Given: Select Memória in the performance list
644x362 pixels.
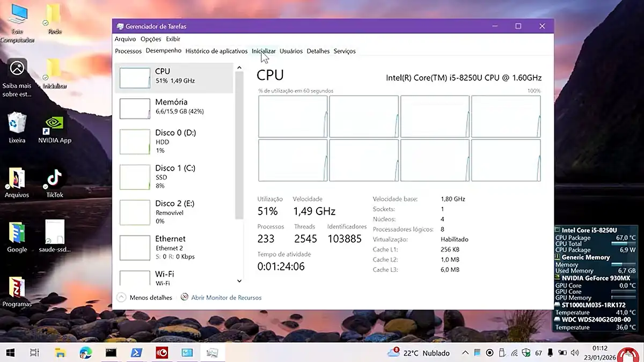Looking at the screenshot, I should click(174, 107).
